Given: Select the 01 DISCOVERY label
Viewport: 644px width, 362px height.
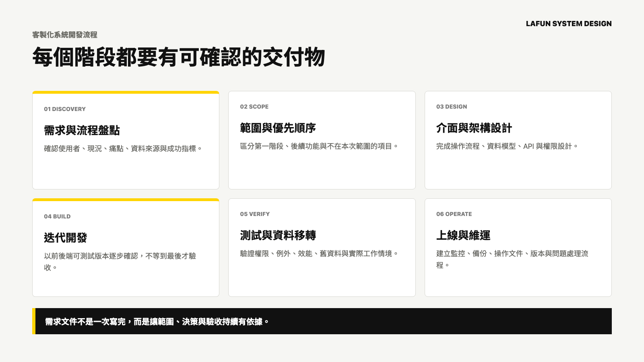Looking at the screenshot, I should pyautogui.click(x=65, y=109).
